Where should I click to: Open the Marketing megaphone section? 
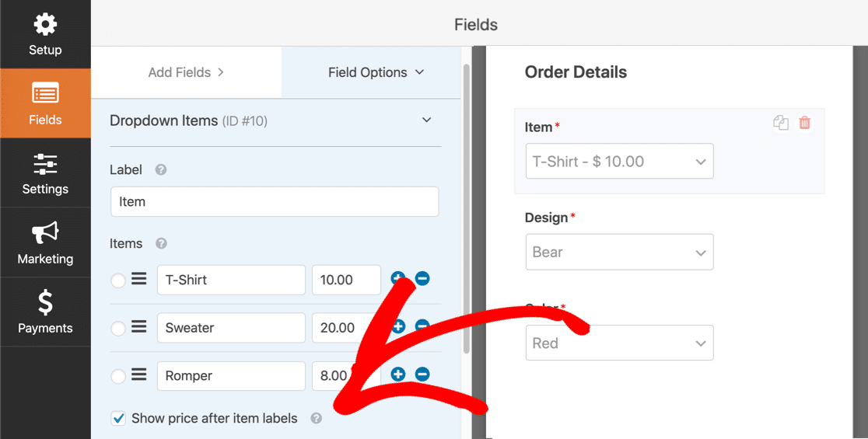coord(45,242)
